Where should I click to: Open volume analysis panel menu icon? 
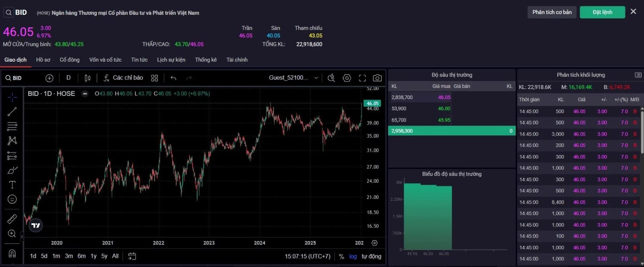tap(638, 75)
